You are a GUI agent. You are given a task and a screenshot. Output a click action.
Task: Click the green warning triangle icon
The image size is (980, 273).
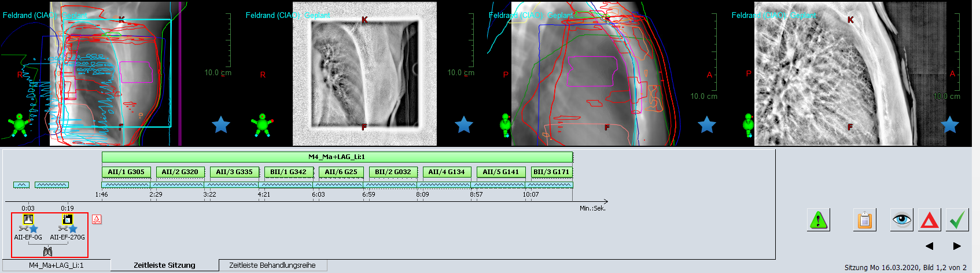(818, 220)
